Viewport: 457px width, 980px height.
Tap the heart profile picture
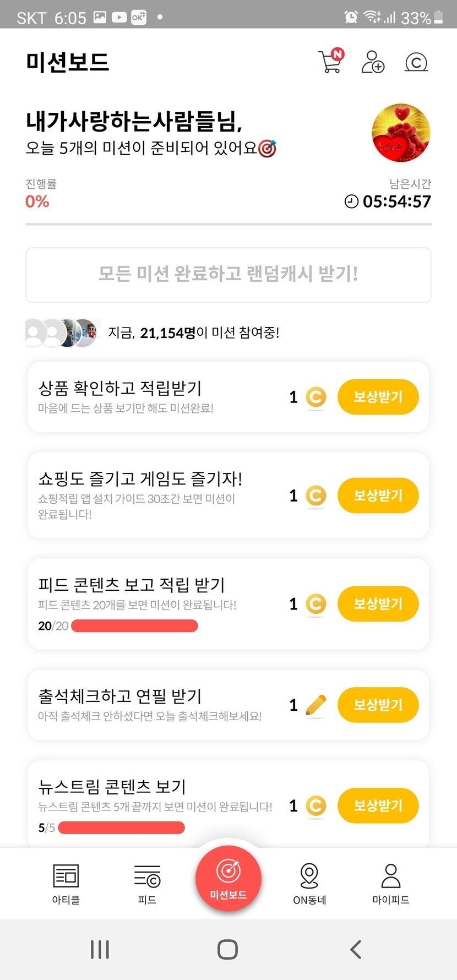[401, 133]
